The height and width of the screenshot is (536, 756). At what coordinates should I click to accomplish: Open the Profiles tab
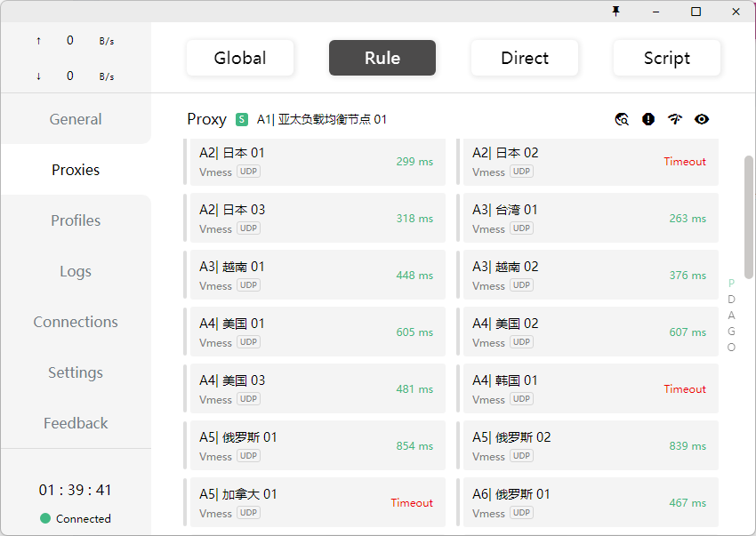tap(76, 220)
